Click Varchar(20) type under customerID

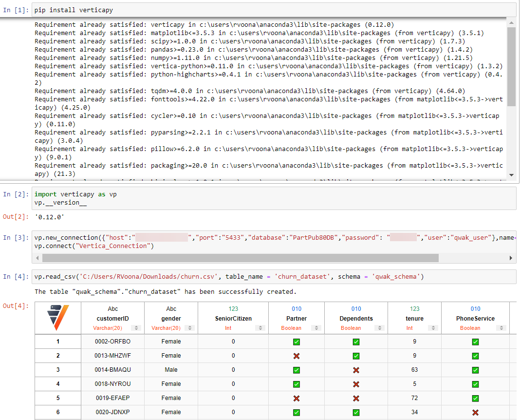108,328
